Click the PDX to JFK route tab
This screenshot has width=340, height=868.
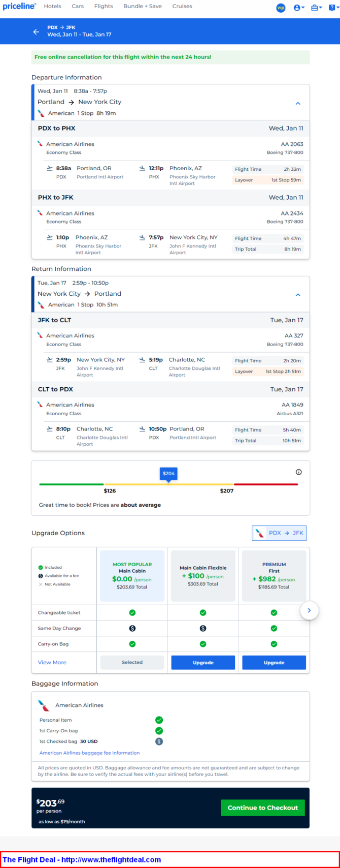click(x=280, y=533)
